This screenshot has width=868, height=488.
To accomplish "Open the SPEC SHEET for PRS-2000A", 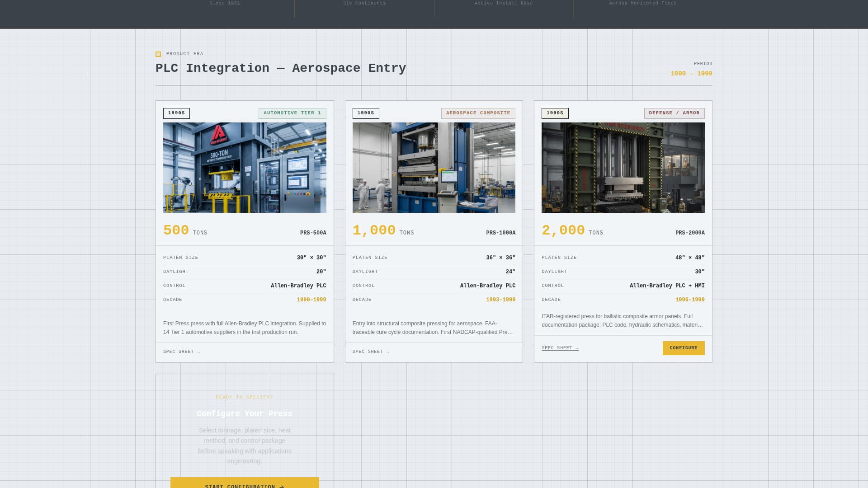I will click(x=560, y=348).
